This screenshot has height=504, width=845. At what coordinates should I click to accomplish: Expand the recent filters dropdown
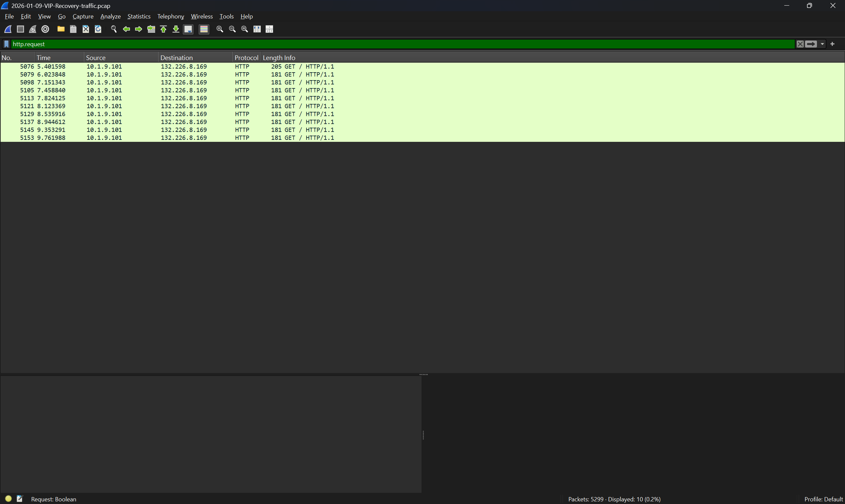(x=822, y=44)
